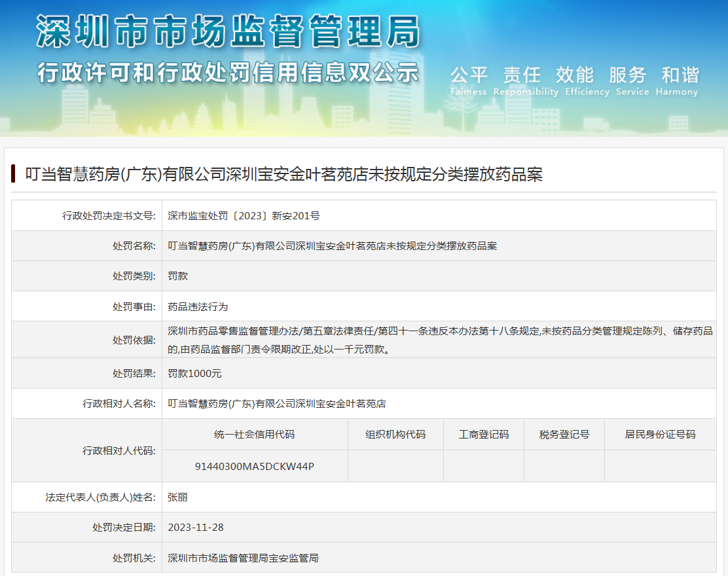The width and height of the screenshot is (728, 576).
Task: Click the 处罚决定日期 label
Action: click(x=124, y=528)
